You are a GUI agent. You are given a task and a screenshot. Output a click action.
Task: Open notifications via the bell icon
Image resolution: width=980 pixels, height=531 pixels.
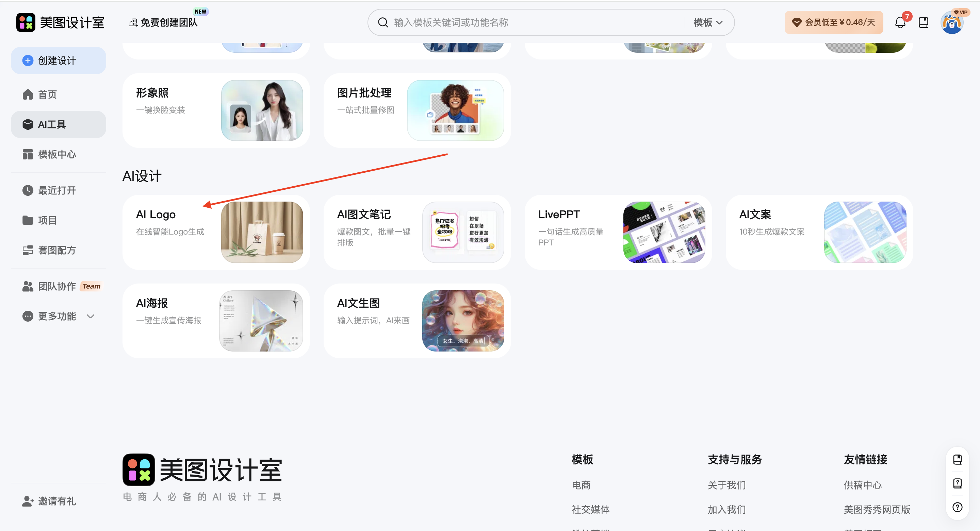(900, 22)
